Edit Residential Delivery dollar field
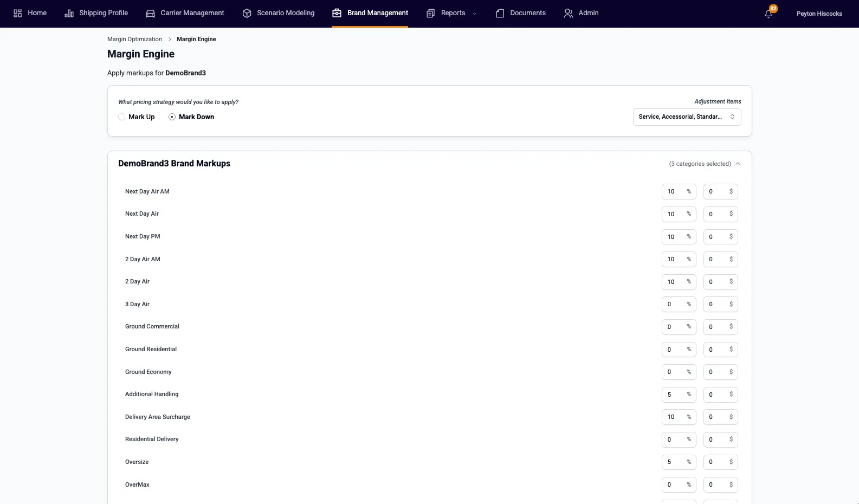859x504 pixels. 720,440
